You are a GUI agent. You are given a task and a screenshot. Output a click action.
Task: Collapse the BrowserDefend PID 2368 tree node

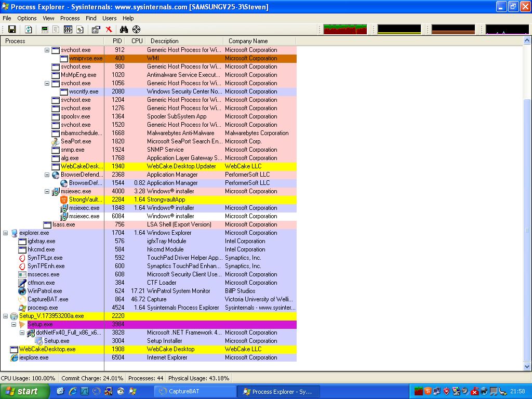(47, 175)
